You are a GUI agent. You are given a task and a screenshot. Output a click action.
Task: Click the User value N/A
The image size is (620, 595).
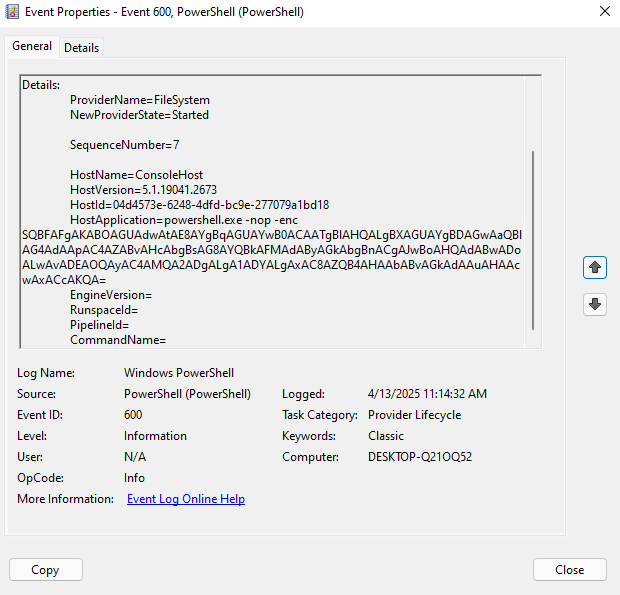pyautogui.click(x=135, y=457)
